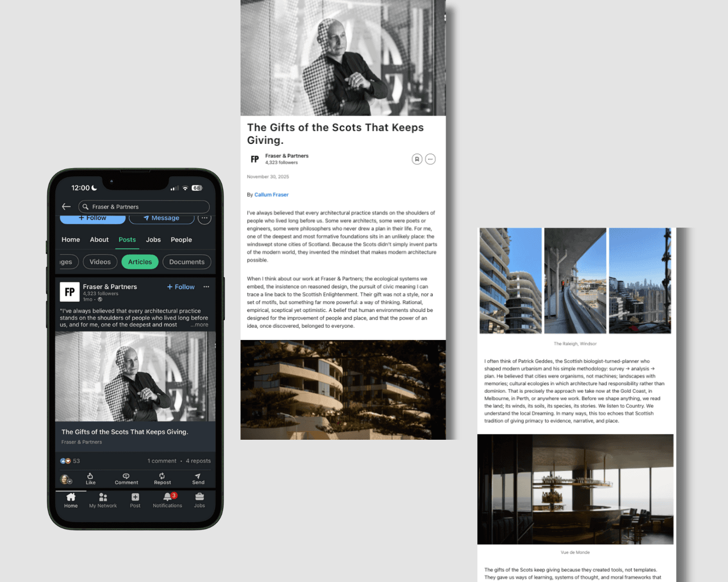Viewport: 728px width, 582px height.
Task: Open the article title link on the phone post
Action: pos(125,432)
